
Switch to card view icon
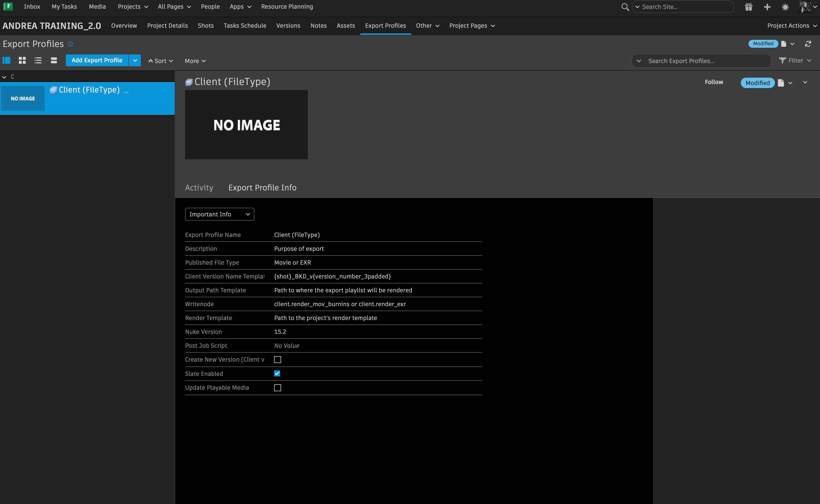coord(54,60)
